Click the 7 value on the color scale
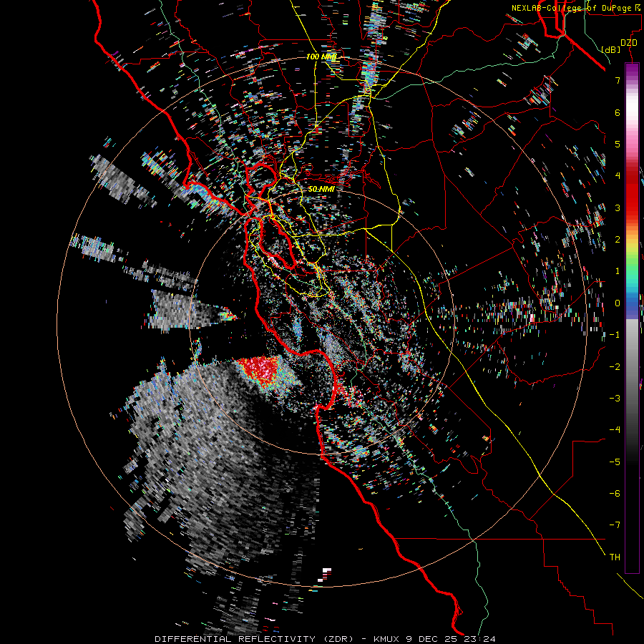This screenshot has width=644, height=644. point(618,80)
